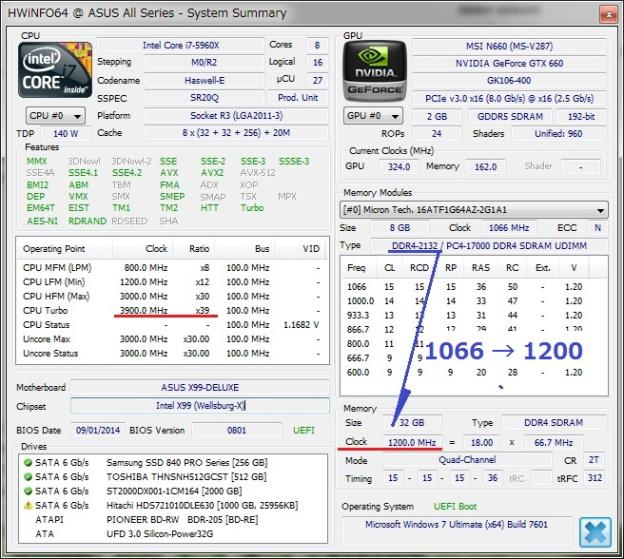Click the 66.7 MHz memory base clock value

(x=553, y=442)
